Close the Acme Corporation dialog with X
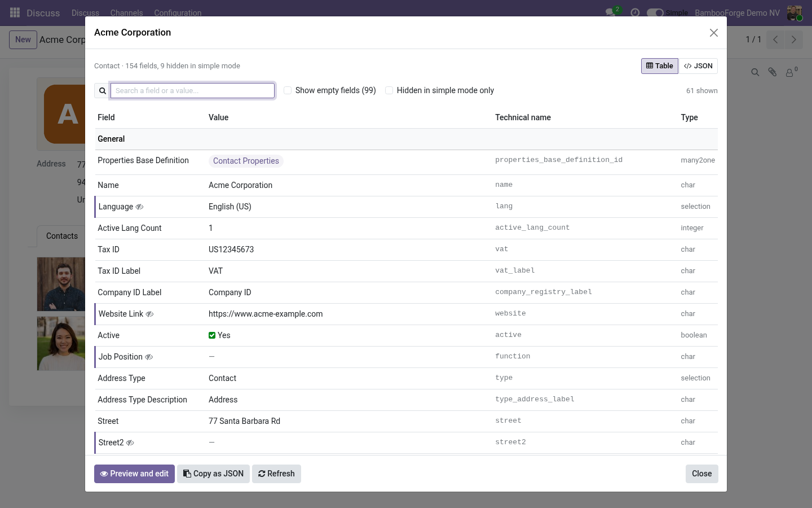 (714, 33)
